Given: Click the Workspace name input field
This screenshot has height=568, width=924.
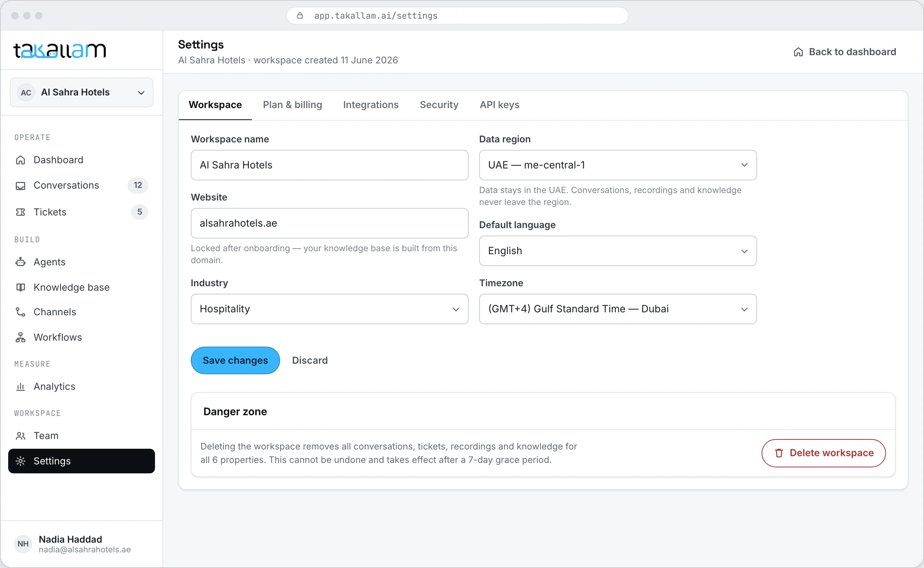Looking at the screenshot, I should [329, 165].
